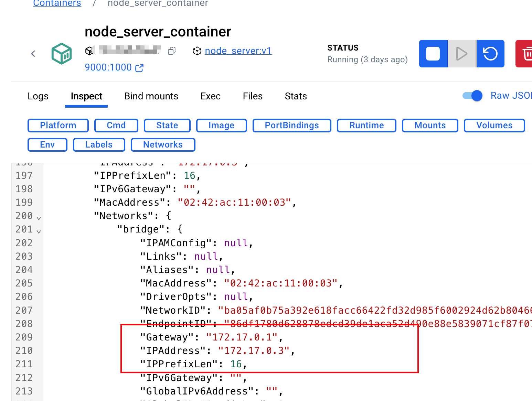Viewport: 532px width, 401px height.
Task: Open the Containers breadcrumb link
Action: point(57,3)
